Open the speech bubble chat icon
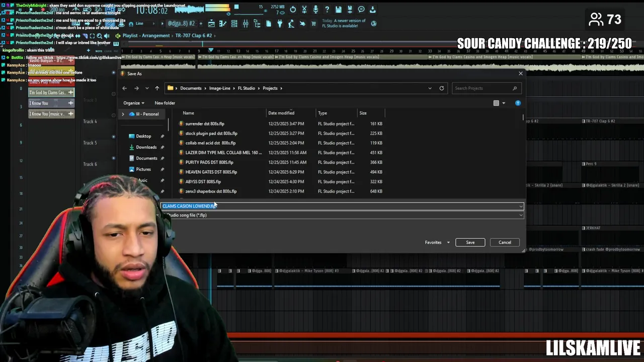The width and height of the screenshot is (644, 362). click(361, 10)
